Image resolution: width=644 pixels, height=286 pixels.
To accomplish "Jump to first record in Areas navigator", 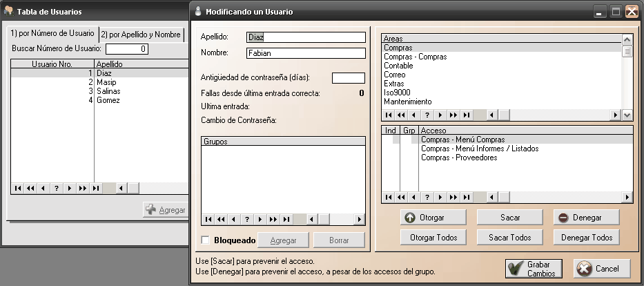I will (x=388, y=115).
